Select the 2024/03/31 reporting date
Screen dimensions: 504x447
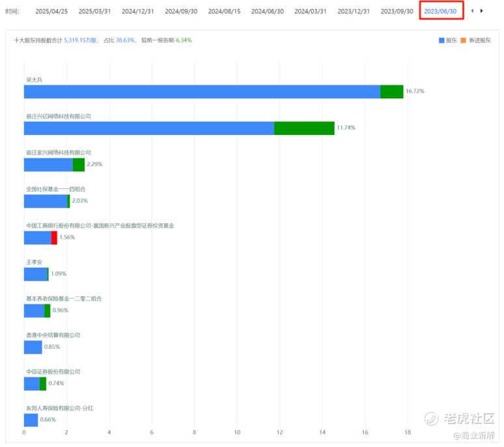pyautogui.click(x=310, y=11)
